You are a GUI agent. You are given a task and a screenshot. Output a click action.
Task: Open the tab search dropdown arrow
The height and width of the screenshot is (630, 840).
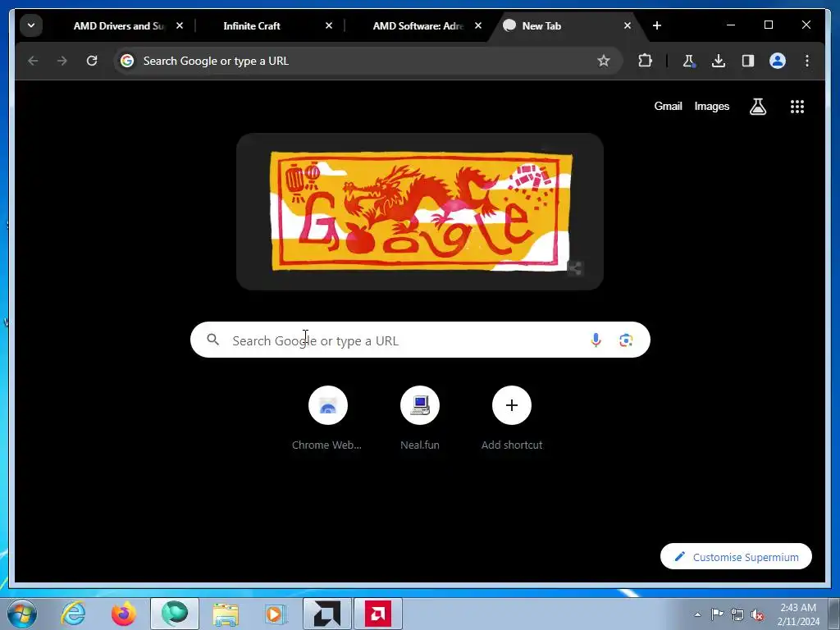tap(31, 25)
